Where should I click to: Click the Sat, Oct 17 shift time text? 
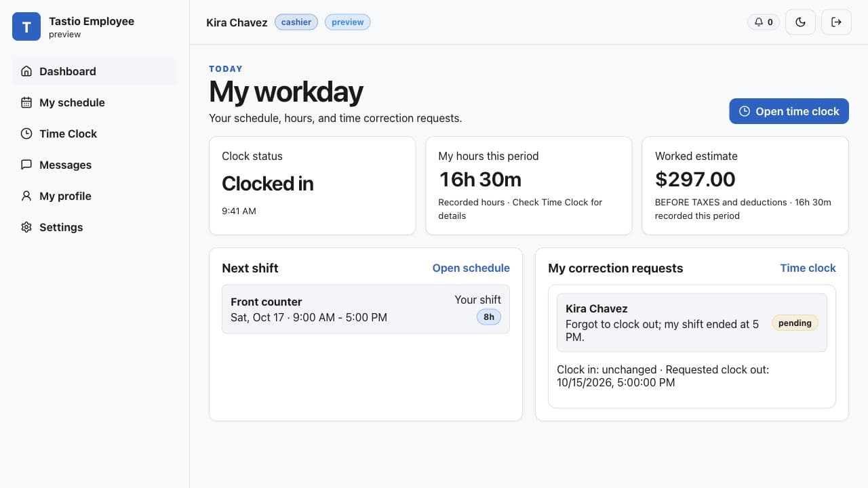click(x=309, y=317)
